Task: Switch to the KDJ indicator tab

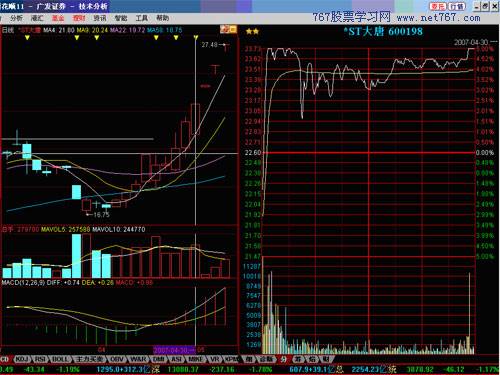Action: 22,359
